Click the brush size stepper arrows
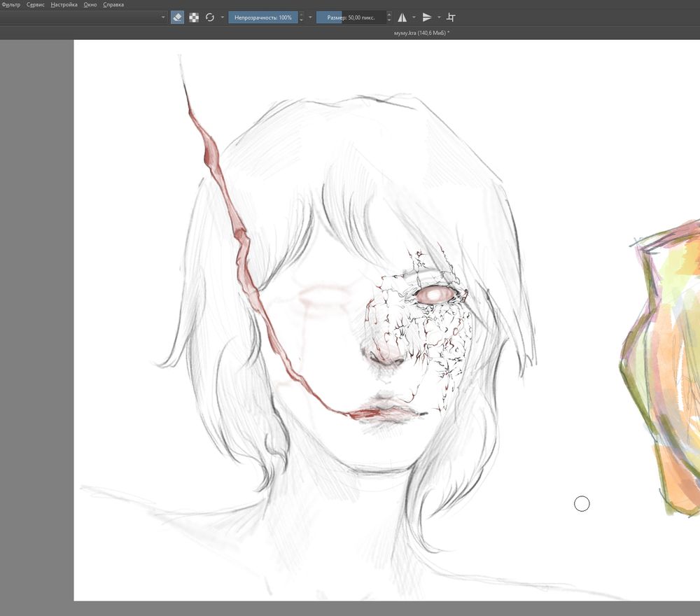Screen dimensions: 700x616 point(389,17)
